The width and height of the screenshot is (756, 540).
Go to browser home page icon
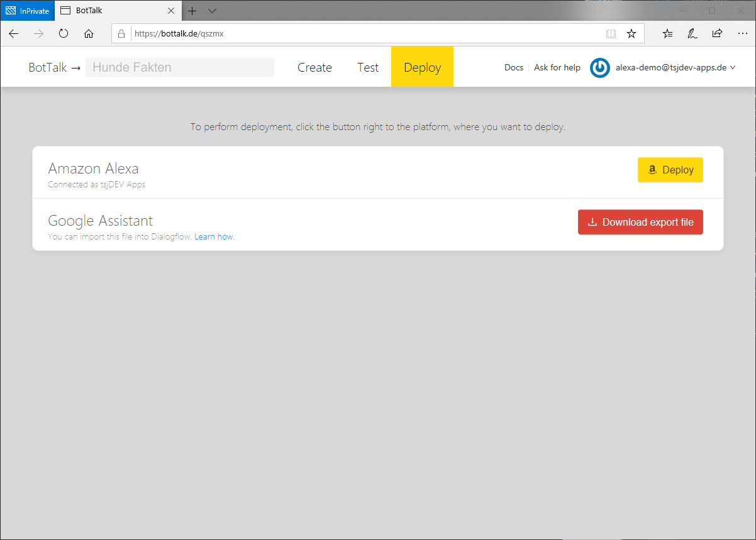pyautogui.click(x=89, y=34)
